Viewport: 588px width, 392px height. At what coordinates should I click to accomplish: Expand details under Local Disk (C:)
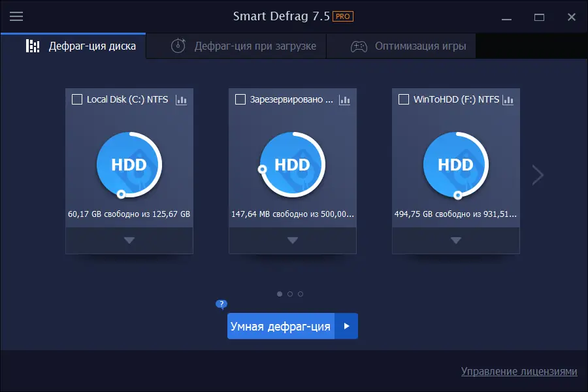coord(129,240)
